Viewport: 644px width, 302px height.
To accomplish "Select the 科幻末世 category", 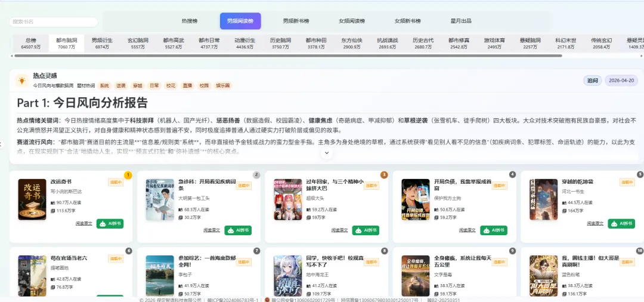I will pyautogui.click(x=565, y=43).
